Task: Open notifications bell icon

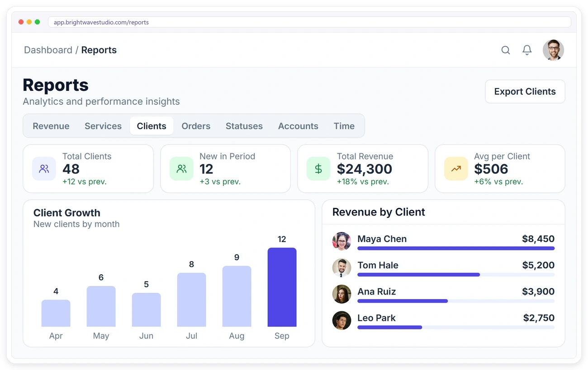Action: [527, 50]
